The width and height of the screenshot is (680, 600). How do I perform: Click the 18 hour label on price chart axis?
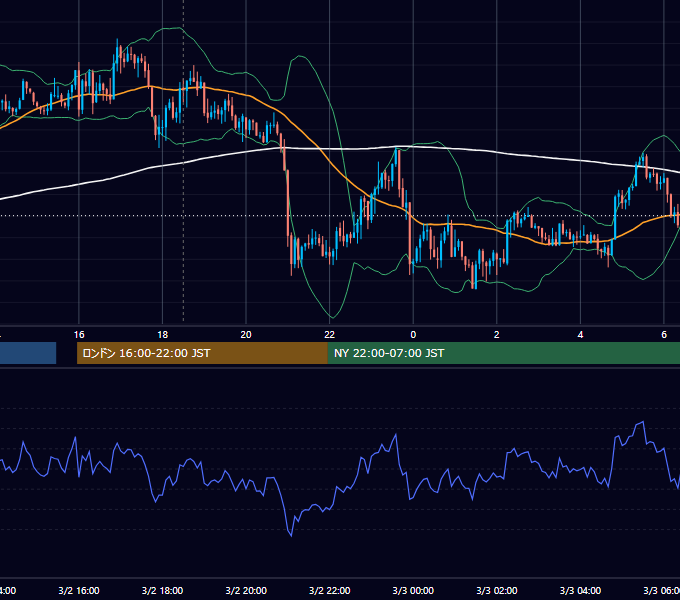point(162,335)
